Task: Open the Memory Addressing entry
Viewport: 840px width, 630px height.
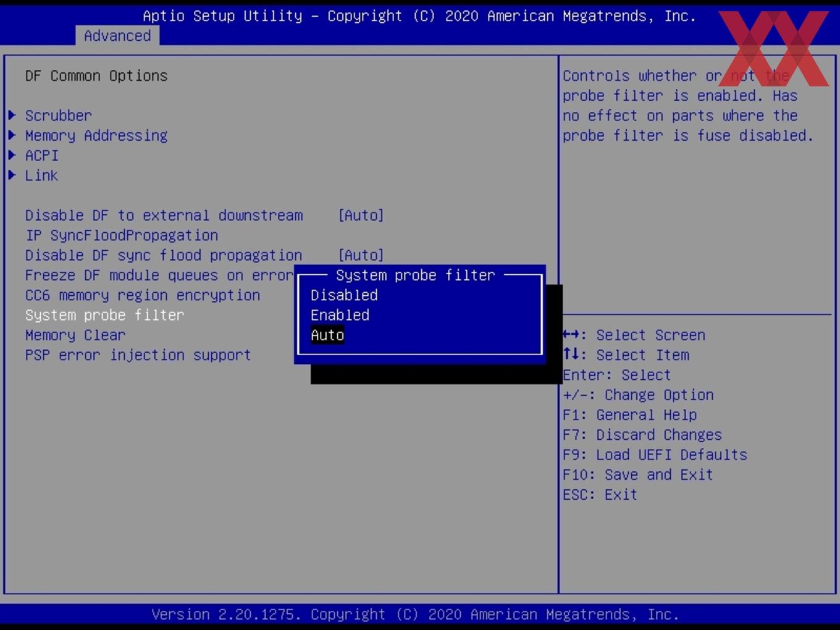Action: [x=96, y=135]
